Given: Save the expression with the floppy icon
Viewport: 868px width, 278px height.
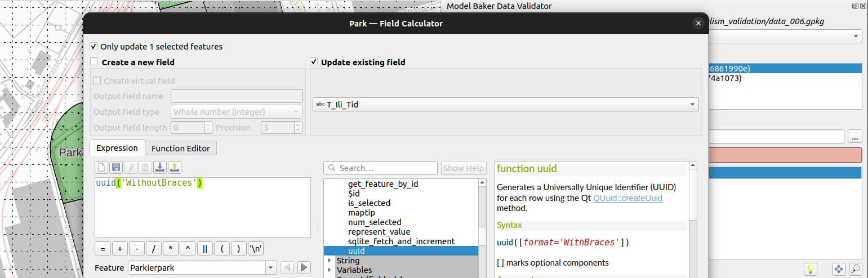Looking at the screenshot, I should 116,167.
